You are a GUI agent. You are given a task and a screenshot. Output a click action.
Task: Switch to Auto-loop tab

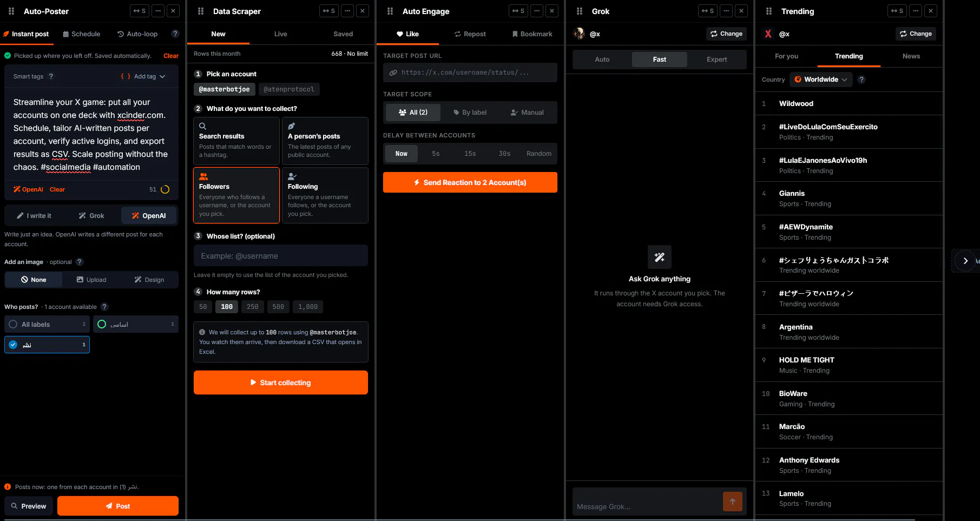point(137,34)
